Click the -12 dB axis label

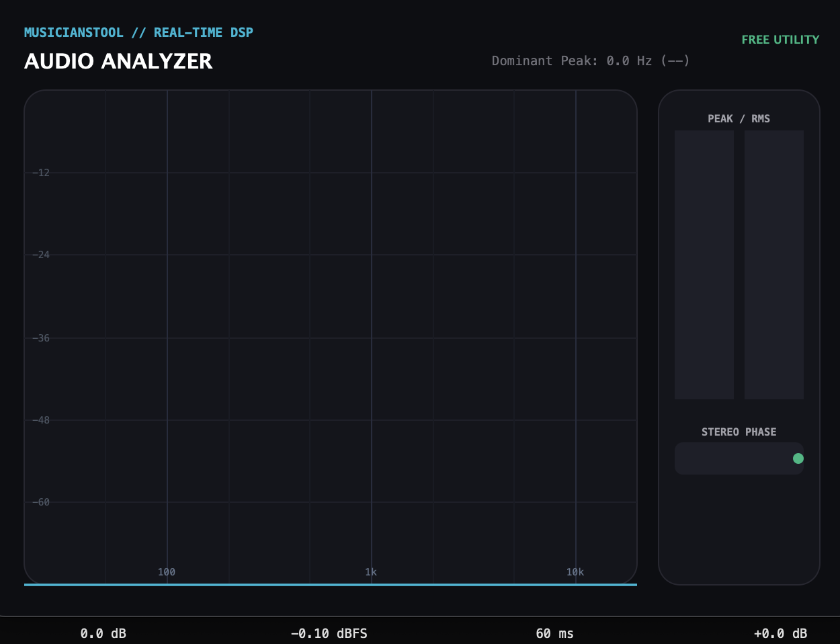[41, 173]
